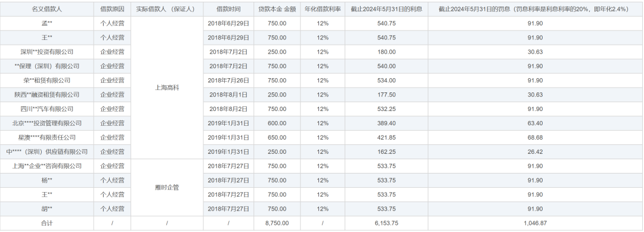644x232 pixels.
Task: Select interest value 162.25
Action: click(386, 152)
